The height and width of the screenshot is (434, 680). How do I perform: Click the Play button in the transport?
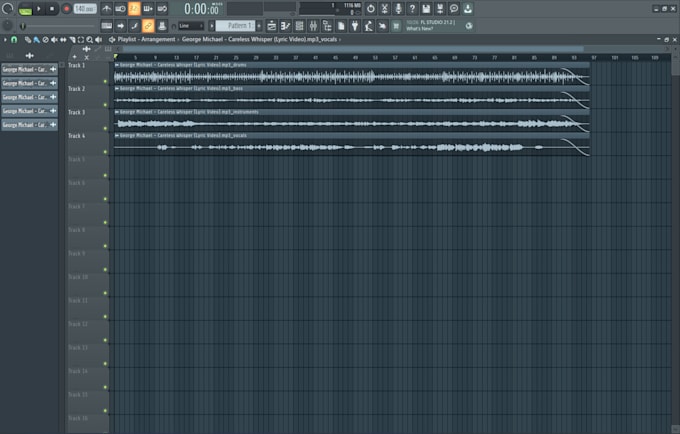click(39, 9)
